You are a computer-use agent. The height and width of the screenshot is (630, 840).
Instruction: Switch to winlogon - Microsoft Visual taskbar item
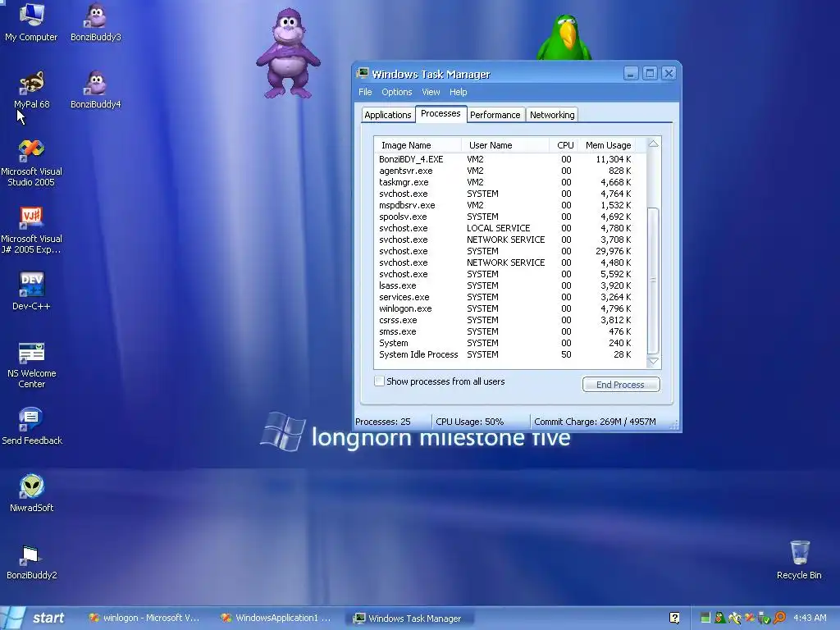coord(144,618)
